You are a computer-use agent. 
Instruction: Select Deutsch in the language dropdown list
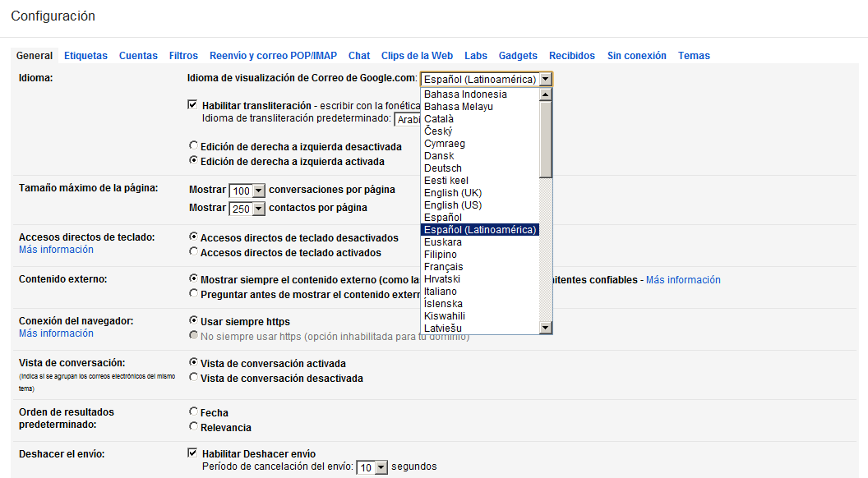pos(443,168)
